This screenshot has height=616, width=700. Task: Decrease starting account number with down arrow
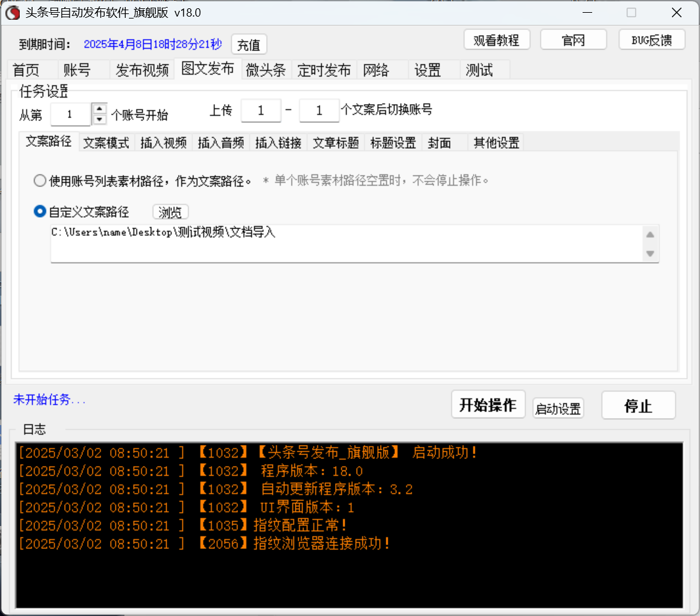point(99,120)
